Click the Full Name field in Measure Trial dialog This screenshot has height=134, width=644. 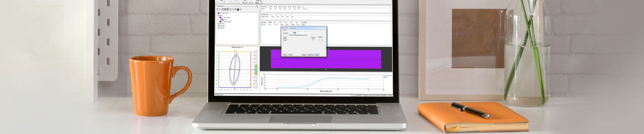302,33
